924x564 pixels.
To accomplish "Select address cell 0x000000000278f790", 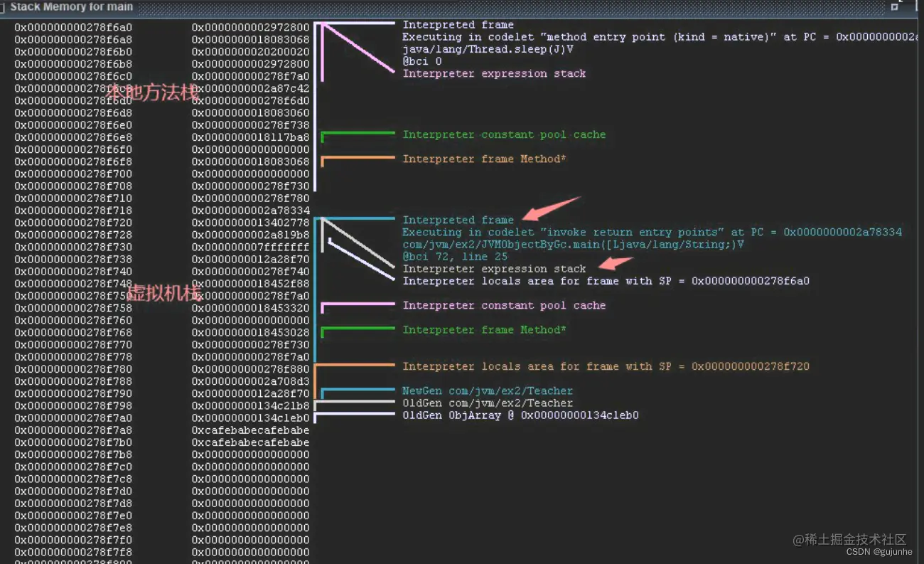I will (73, 393).
